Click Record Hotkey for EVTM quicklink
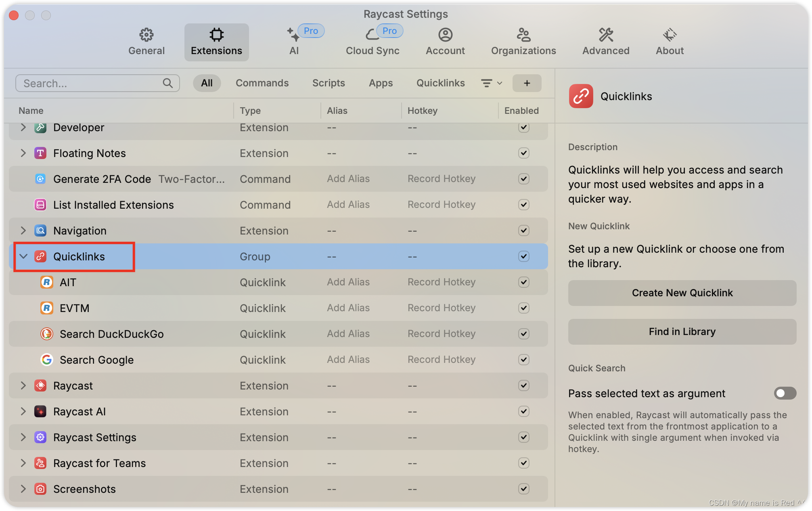This screenshot has width=812, height=511. pos(441,308)
